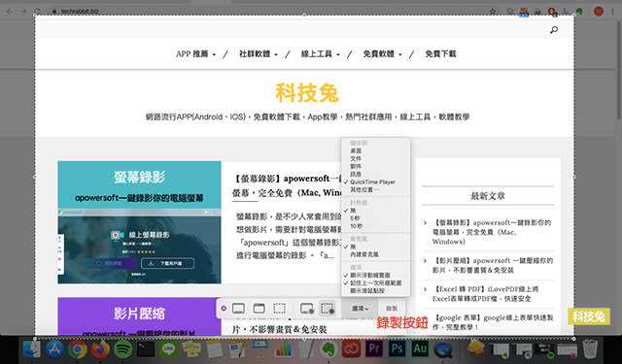Bookmark this page with the star icon
This screenshot has width=622, height=364.
(x=493, y=12)
